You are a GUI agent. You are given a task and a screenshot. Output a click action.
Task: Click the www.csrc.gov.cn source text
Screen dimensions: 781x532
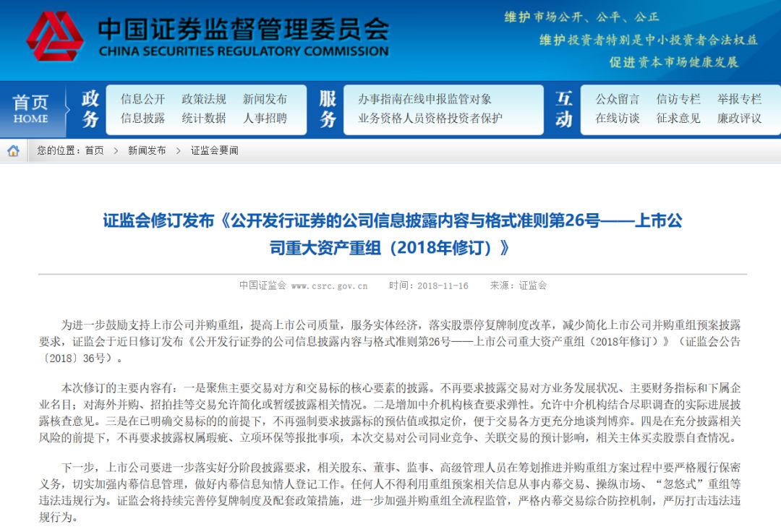[329, 286]
